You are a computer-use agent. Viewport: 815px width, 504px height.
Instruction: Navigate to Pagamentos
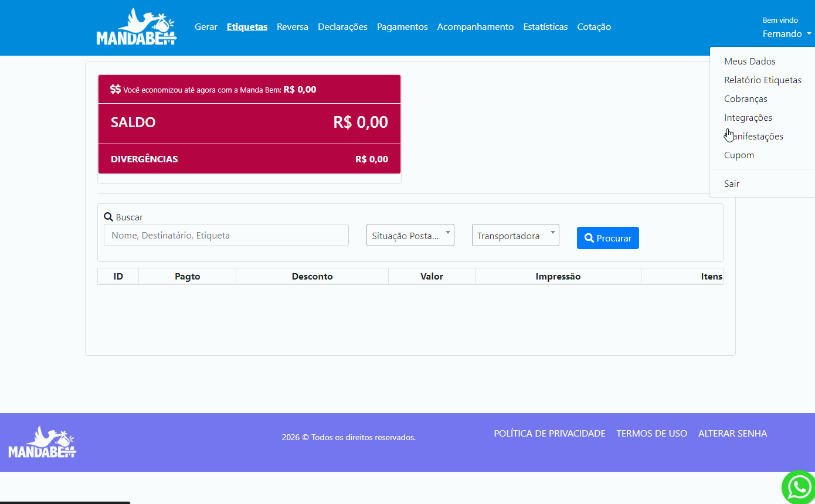click(402, 27)
